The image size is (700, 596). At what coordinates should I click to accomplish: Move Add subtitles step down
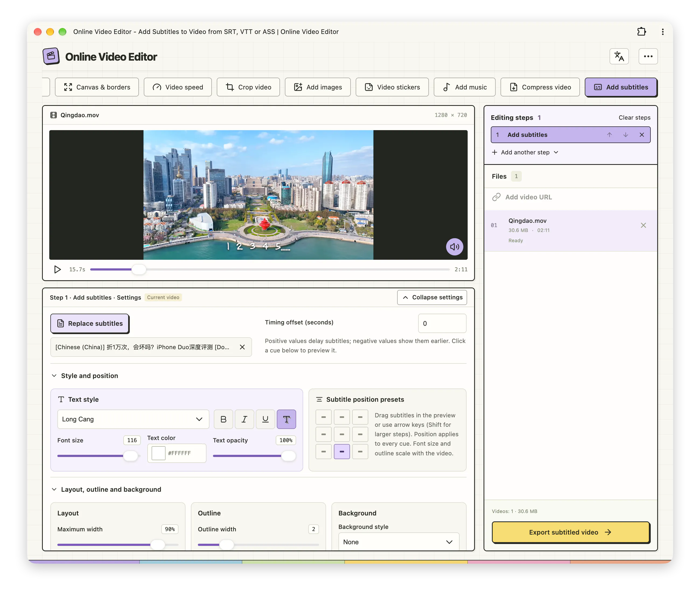click(x=625, y=135)
